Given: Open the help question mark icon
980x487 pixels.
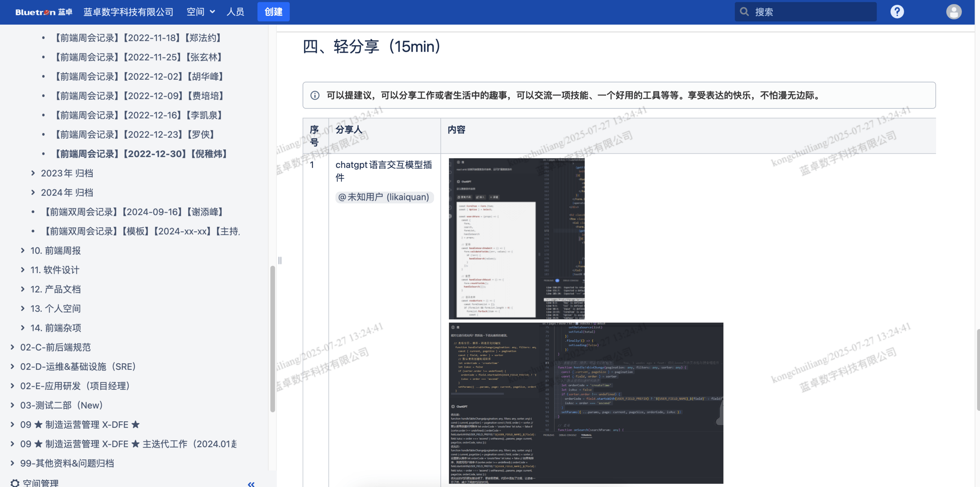Looking at the screenshot, I should 897,12.
